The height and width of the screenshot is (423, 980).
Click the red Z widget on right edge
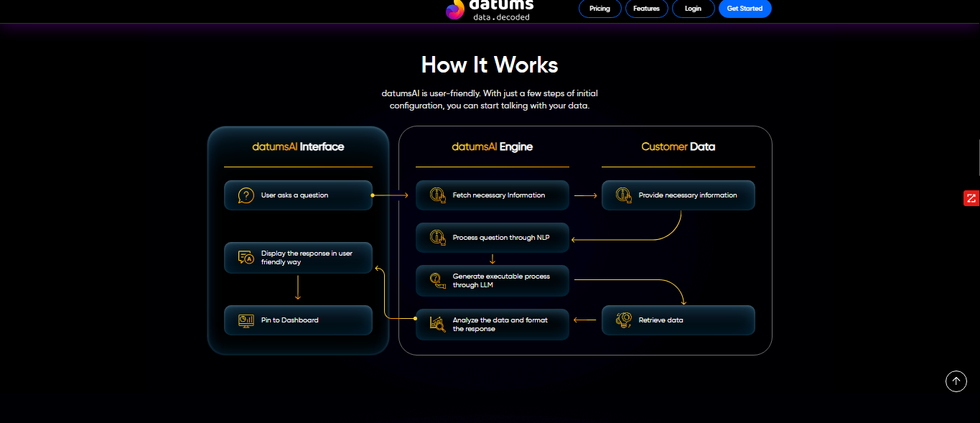[x=971, y=198]
